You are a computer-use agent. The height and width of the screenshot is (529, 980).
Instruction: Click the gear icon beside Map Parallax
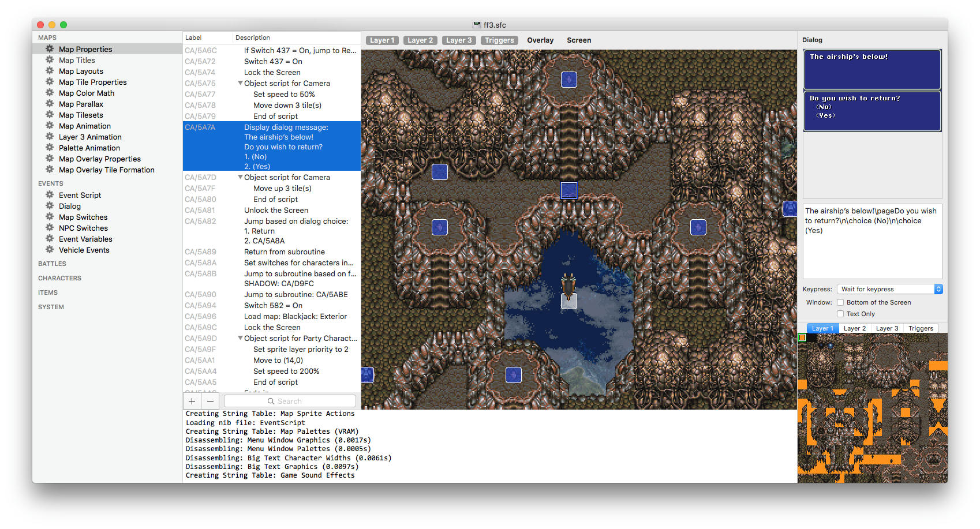click(x=50, y=104)
